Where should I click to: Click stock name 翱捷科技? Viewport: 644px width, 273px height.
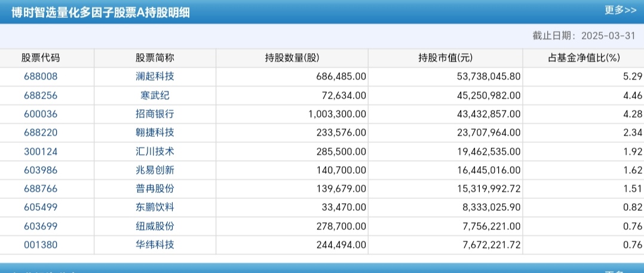click(155, 133)
